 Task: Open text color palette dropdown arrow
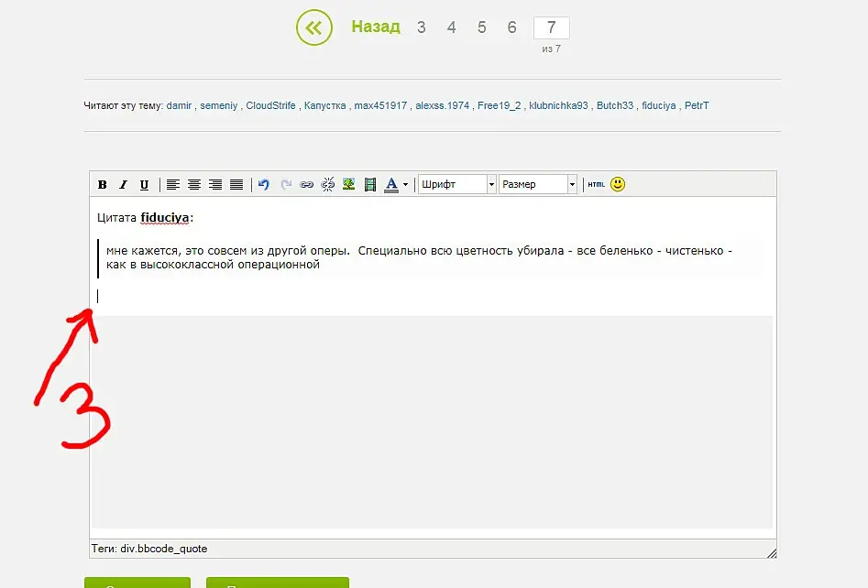(406, 185)
